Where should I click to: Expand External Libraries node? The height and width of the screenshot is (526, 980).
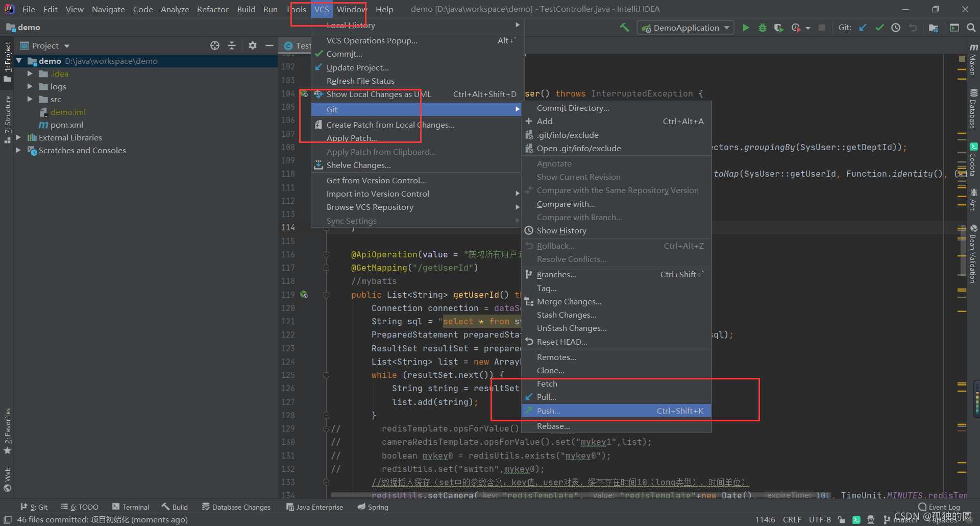(18, 137)
